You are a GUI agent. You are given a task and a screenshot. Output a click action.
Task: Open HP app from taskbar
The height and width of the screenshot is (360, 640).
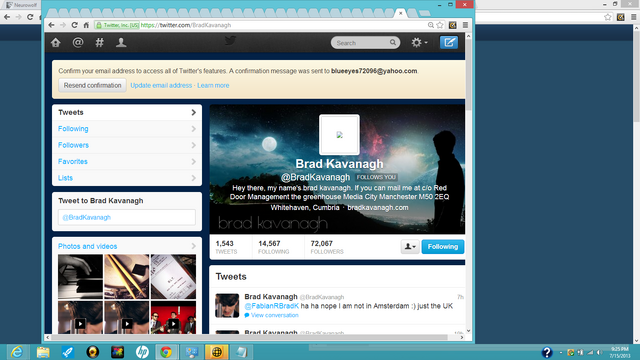[x=142, y=352]
